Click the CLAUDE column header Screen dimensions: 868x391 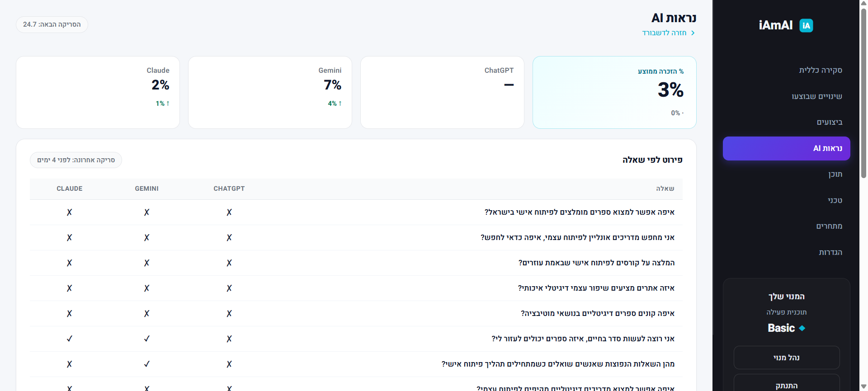point(70,188)
